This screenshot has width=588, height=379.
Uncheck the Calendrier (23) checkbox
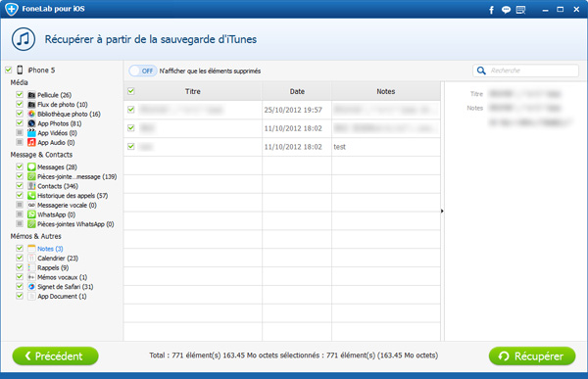20,258
